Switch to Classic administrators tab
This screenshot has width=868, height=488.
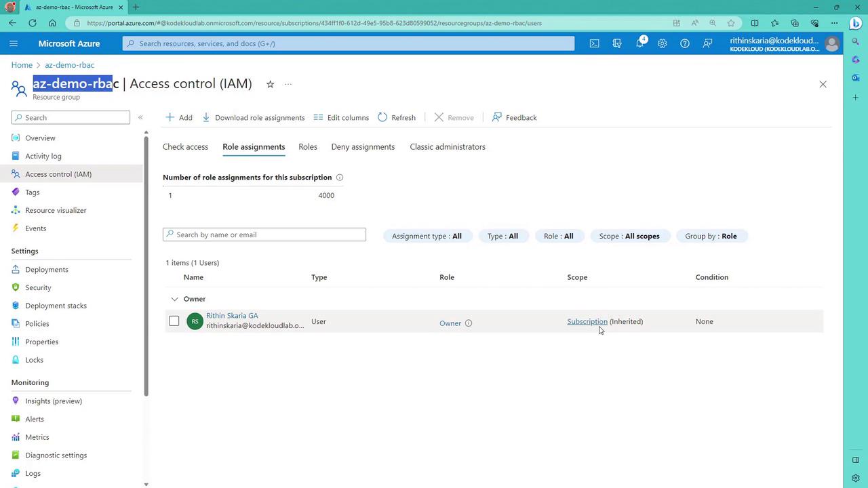point(448,146)
